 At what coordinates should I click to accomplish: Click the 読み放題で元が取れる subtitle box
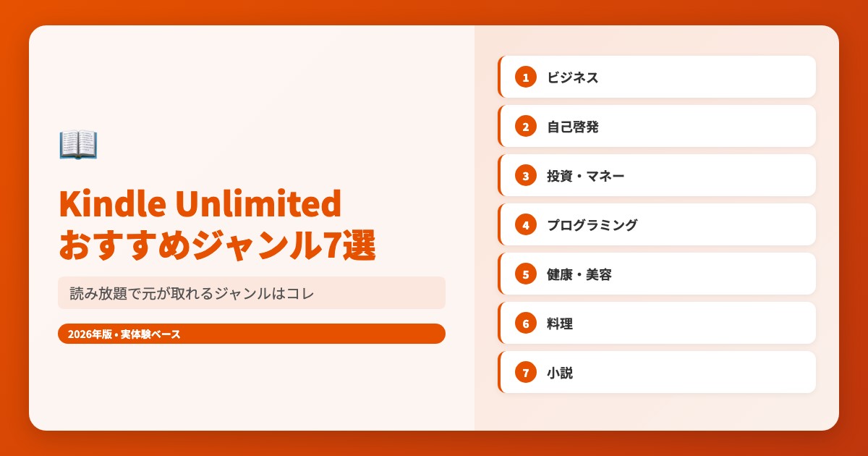point(251,293)
